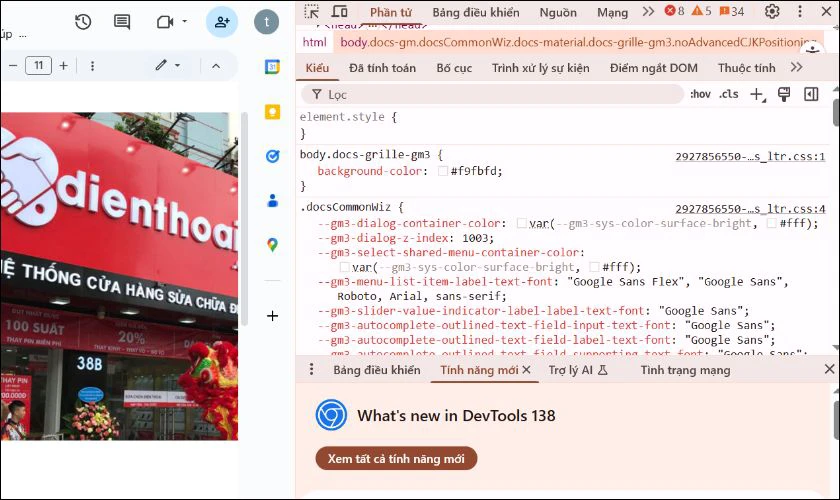The width and height of the screenshot is (840, 500).
Task: Open editing mode dropdown arrow
Action: coord(177,65)
